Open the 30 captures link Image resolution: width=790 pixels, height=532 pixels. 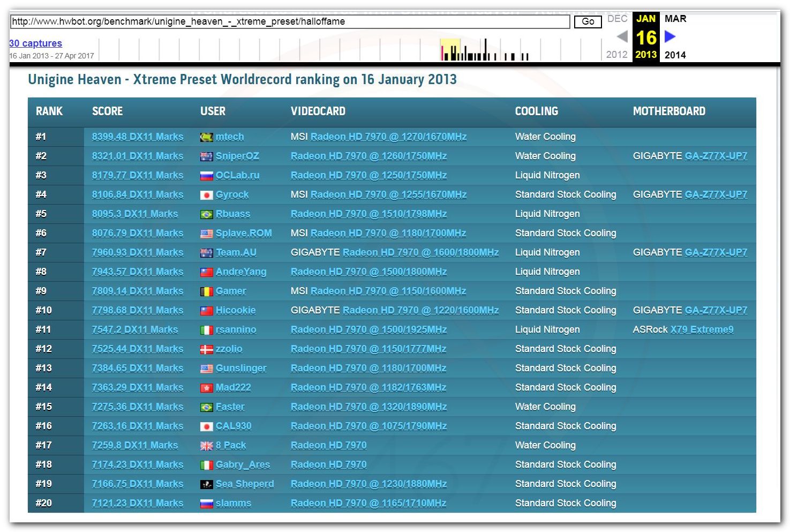[35, 43]
